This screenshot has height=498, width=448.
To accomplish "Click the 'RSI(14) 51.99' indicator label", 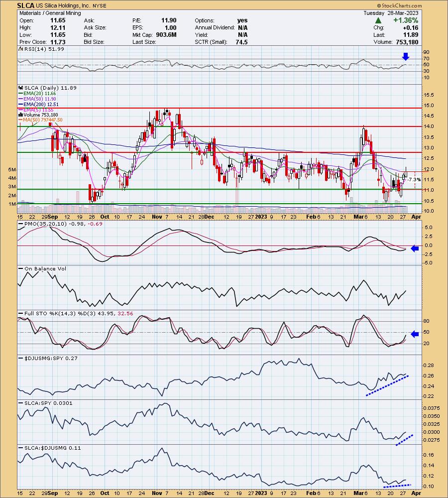I will click(44, 49).
